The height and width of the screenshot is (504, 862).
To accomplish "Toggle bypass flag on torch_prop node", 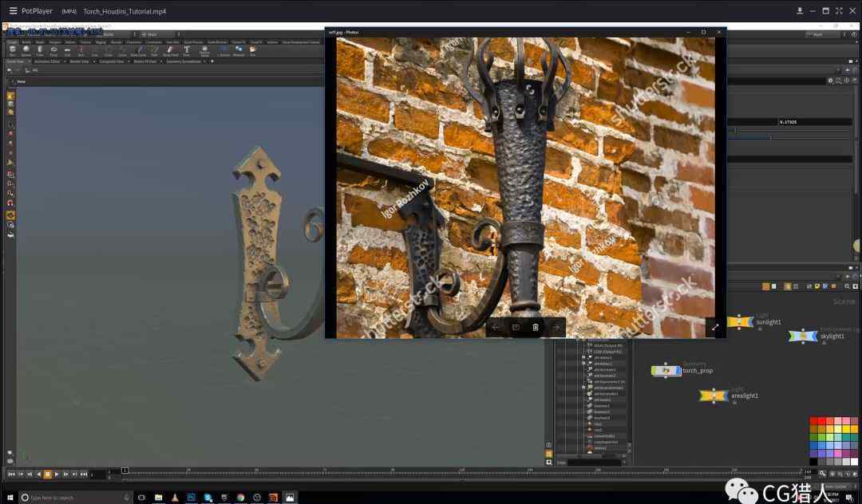I will (x=654, y=371).
